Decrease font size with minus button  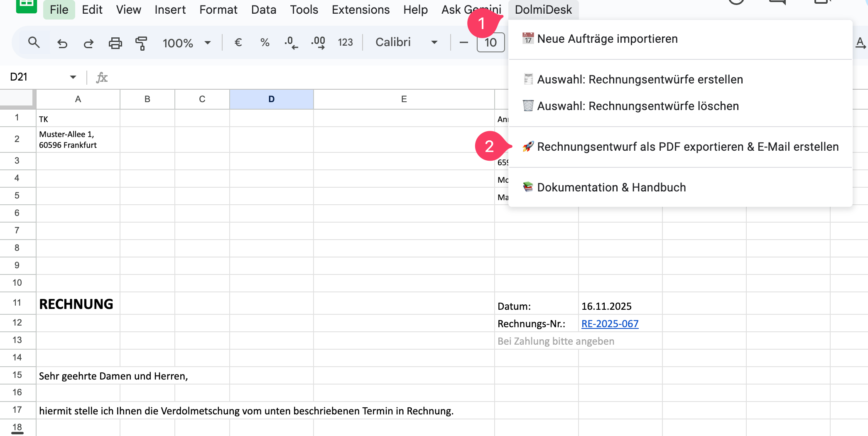(x=464, y=42)
